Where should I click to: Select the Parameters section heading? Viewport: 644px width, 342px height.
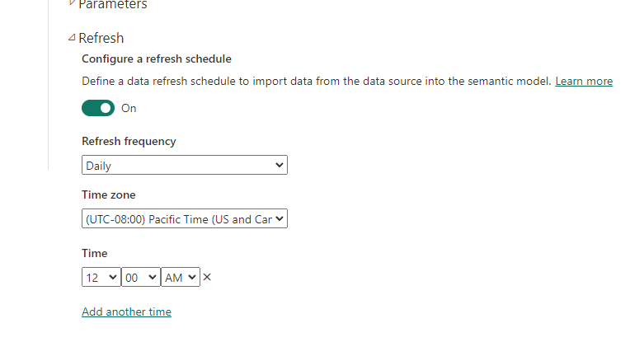click(112, 4)
